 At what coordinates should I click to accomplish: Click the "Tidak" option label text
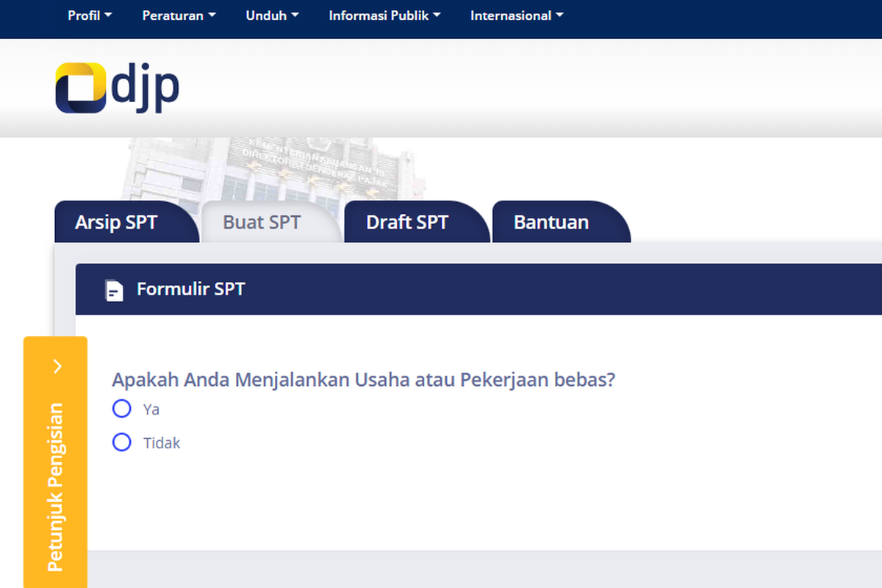tap(162, 442)
